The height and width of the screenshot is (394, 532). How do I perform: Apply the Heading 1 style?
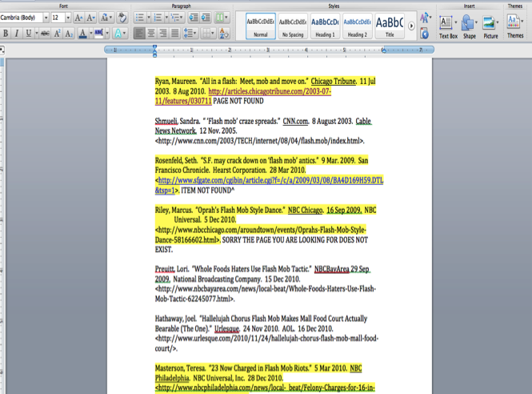point(325,26)
